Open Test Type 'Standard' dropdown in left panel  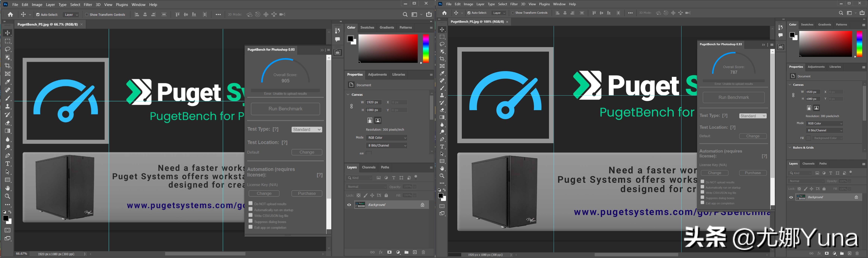pyautogui.click(x=307, y=129)
